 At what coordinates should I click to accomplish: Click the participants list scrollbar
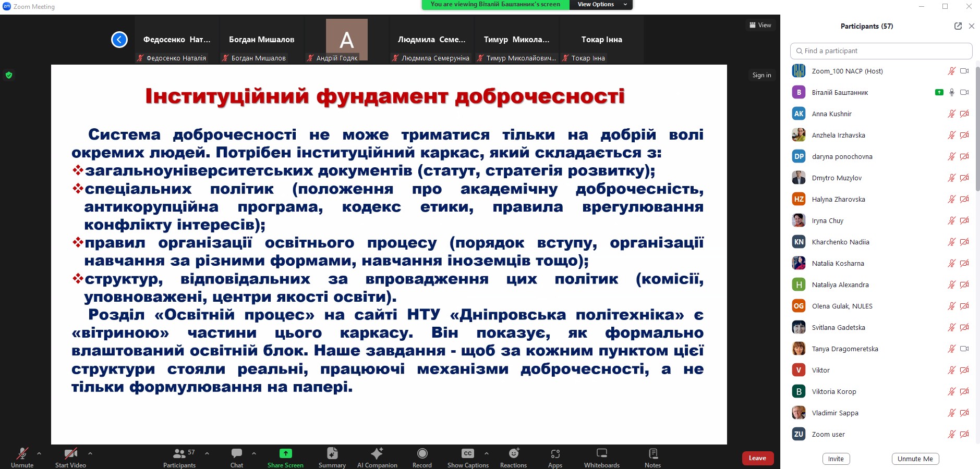(x=977, y=129)
